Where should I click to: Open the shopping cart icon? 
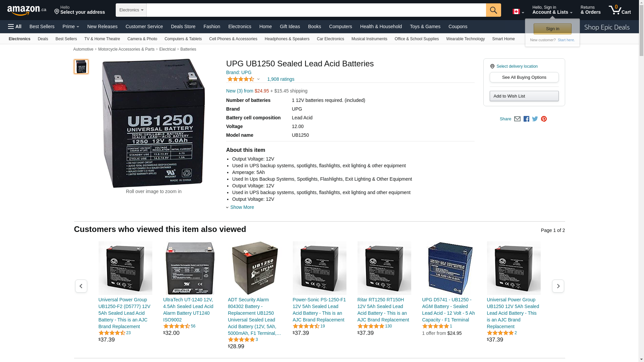coord(620,10)
